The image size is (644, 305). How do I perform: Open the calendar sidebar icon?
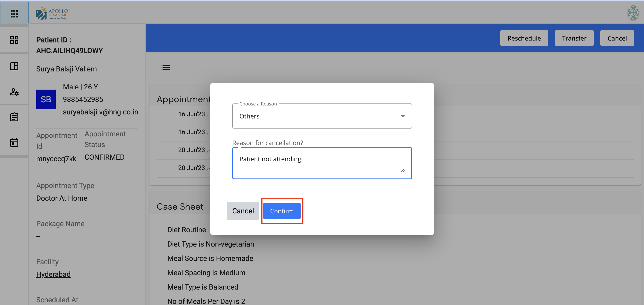(x=14, y=143)
